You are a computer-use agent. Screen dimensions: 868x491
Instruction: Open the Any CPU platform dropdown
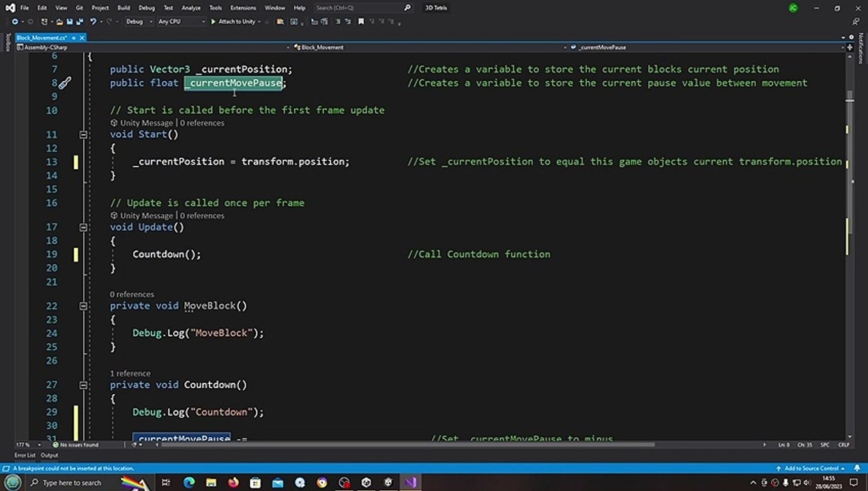[x=181, y=21]
